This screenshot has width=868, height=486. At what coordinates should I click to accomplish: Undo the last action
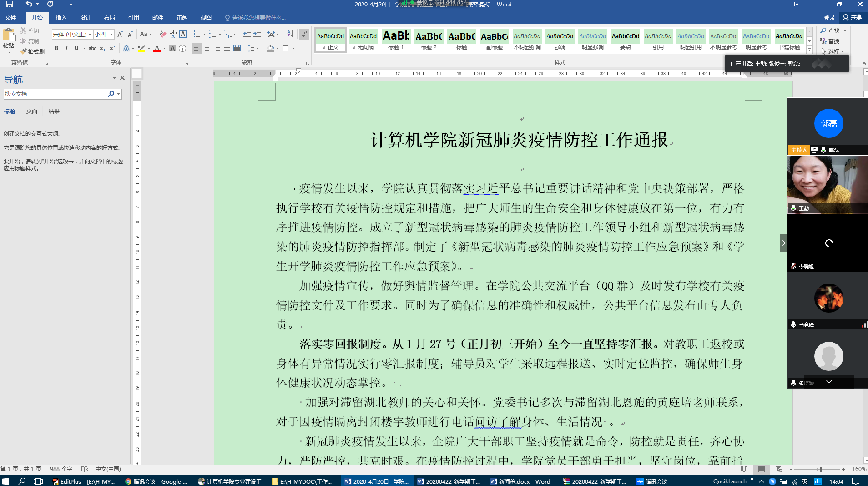[29, 4]
